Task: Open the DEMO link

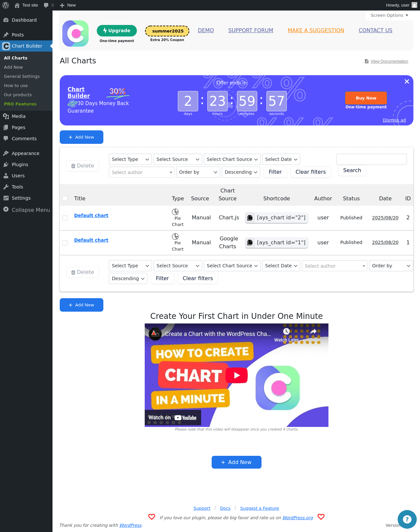Action: tap(206, 30)
